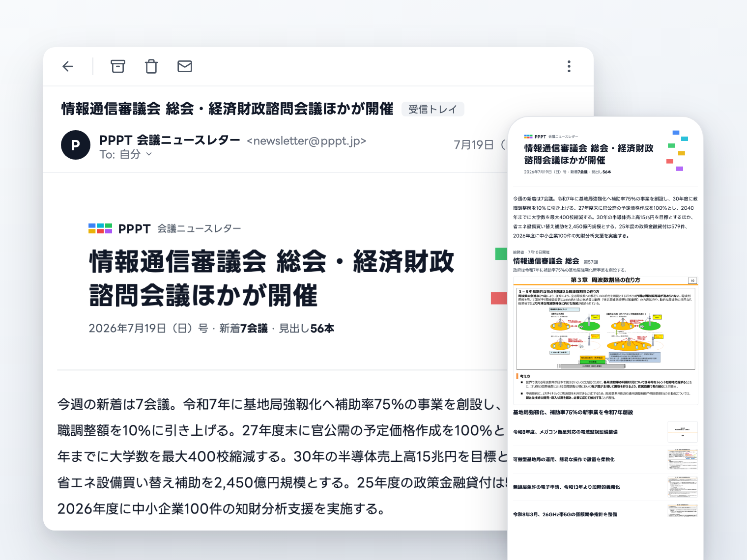Screen dimensions: 747x560
Task: Open the 第3章 周波数割当の在り方 slide image
Action: [605, 340]
